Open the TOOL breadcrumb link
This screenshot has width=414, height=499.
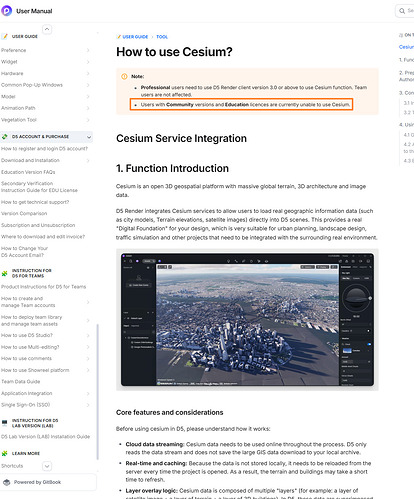point(162,37)
